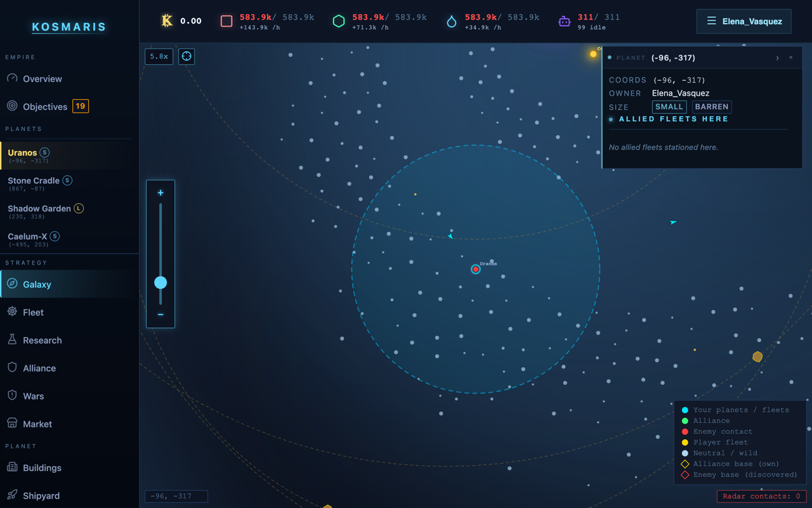Open the Shipyard page
Screen dimensions: 812x508
[70, 496]
